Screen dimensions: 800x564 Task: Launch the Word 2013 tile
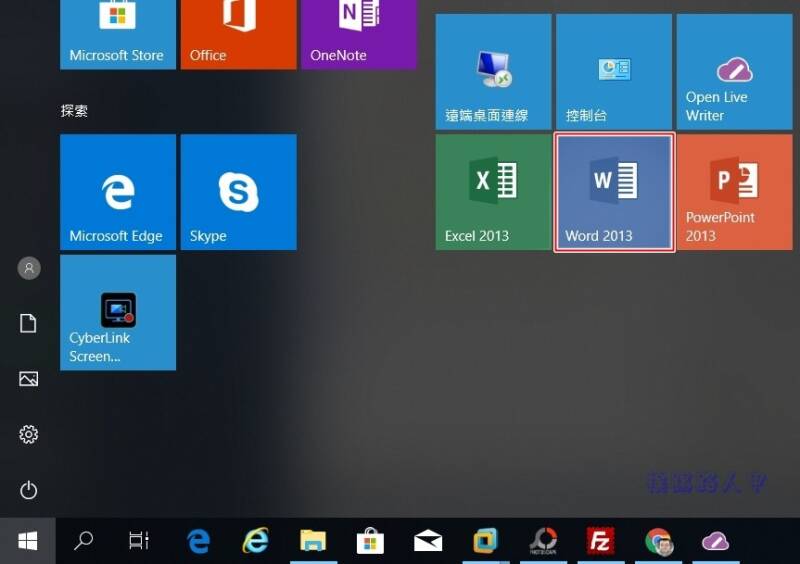tap(614, 192)
